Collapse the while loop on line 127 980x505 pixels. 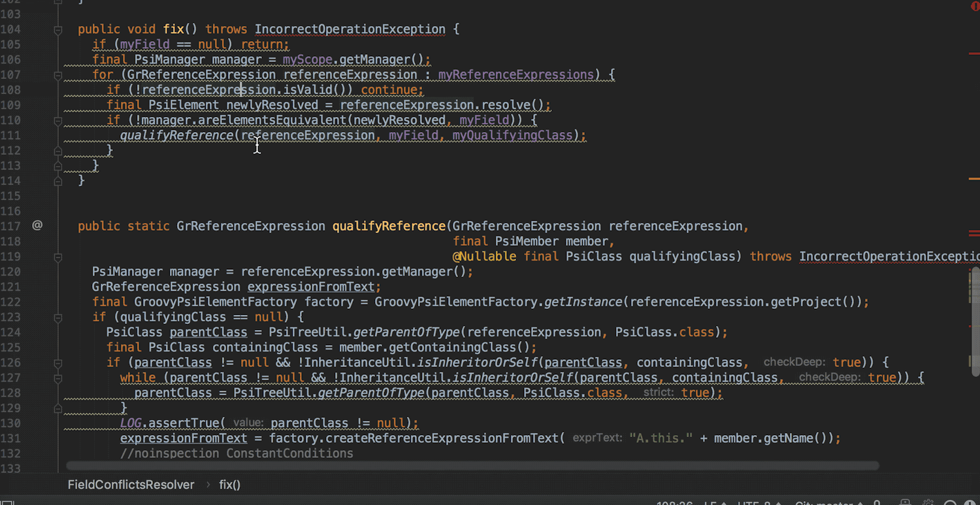pyautogui.click(x=57, y=378)
